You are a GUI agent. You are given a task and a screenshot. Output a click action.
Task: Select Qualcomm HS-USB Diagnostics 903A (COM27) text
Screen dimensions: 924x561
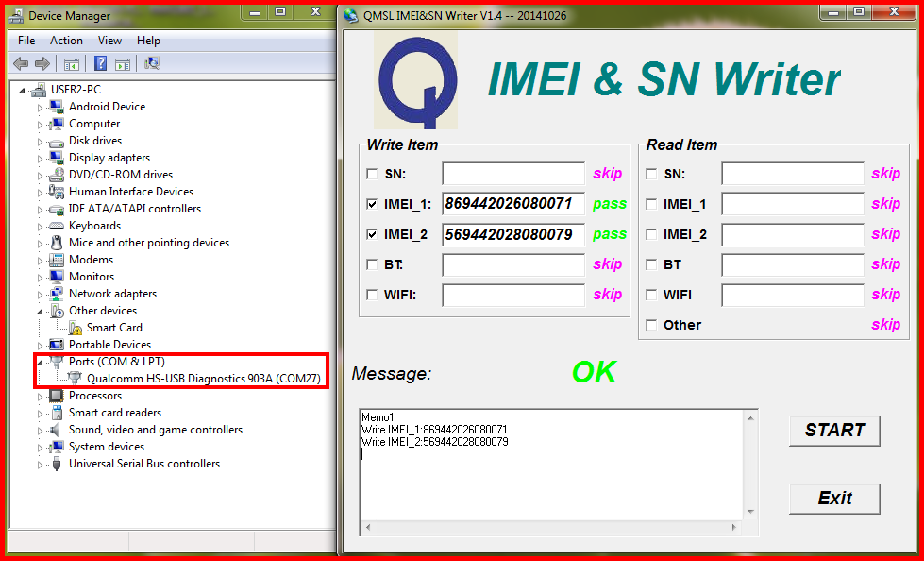(204, 379)
